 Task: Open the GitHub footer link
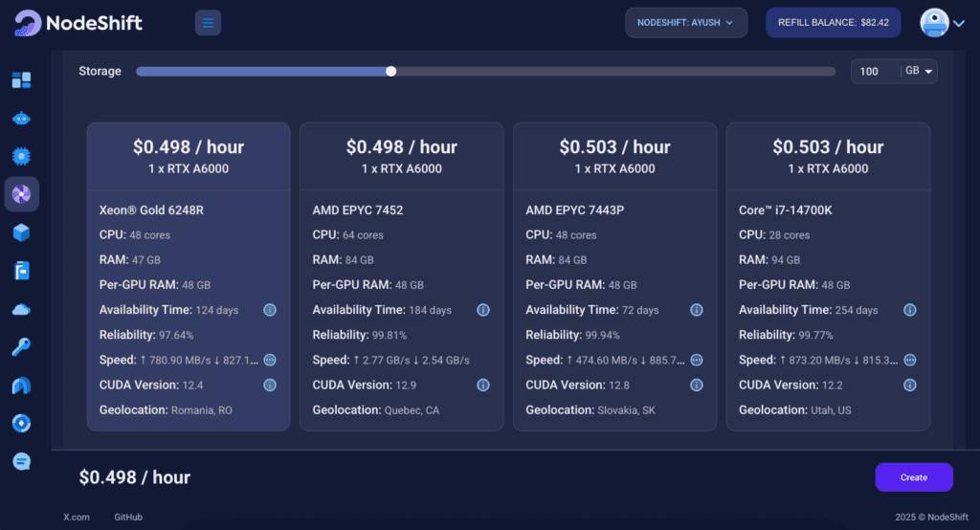128,517
